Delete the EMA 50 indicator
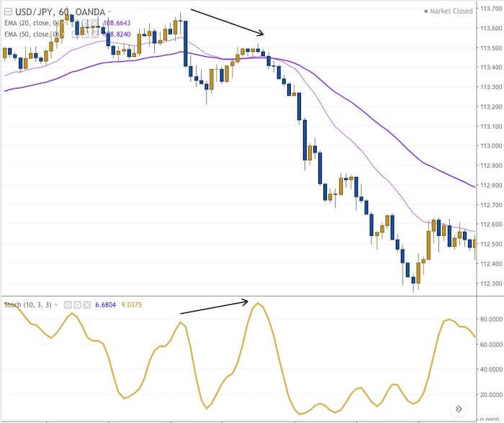Image resolution: width=504 pixels, height=423 pixels. 94,34
